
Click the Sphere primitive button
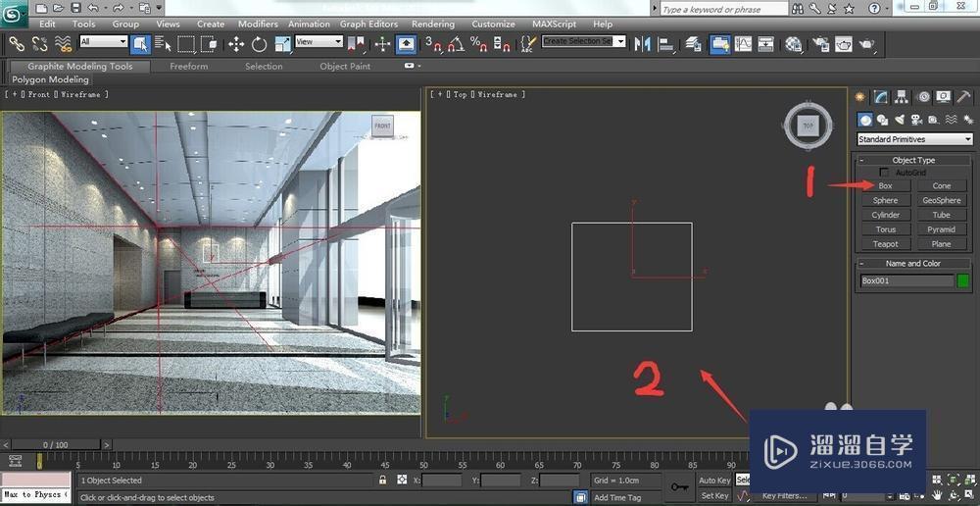pos(886,200)
